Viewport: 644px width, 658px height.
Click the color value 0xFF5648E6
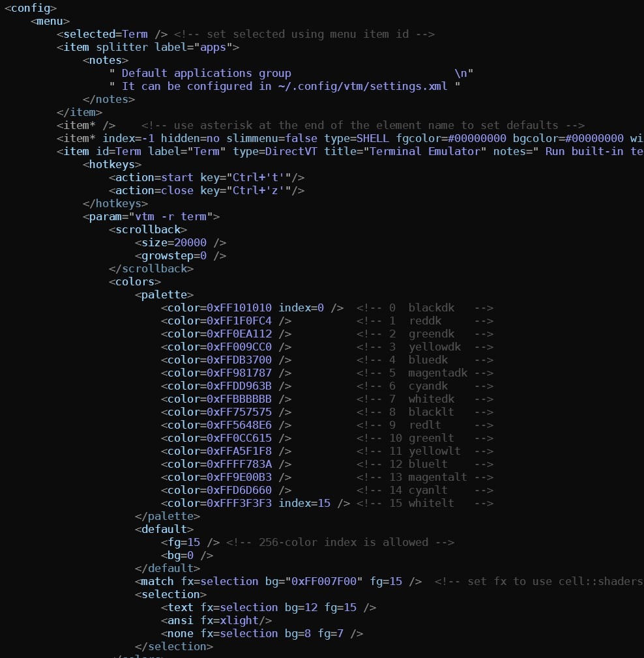(239, 425)
